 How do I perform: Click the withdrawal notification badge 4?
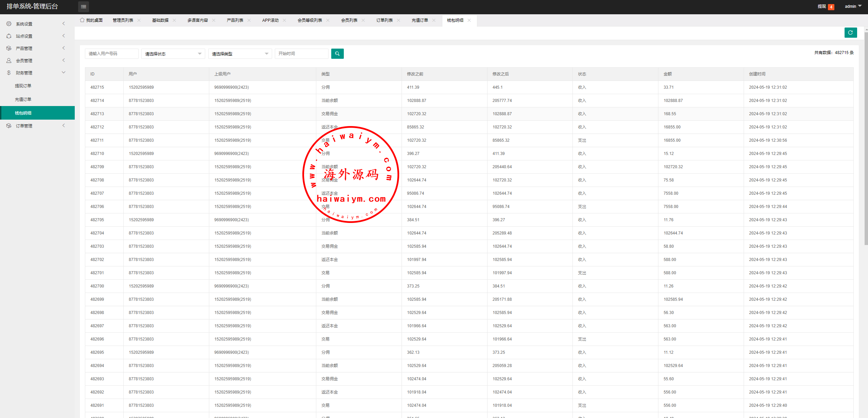[831, 7]
